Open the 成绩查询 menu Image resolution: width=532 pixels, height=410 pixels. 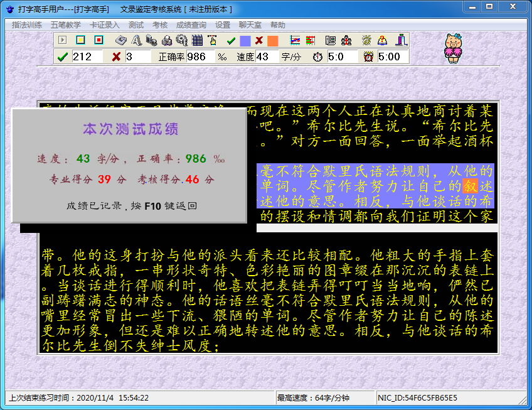pos(191,24)
